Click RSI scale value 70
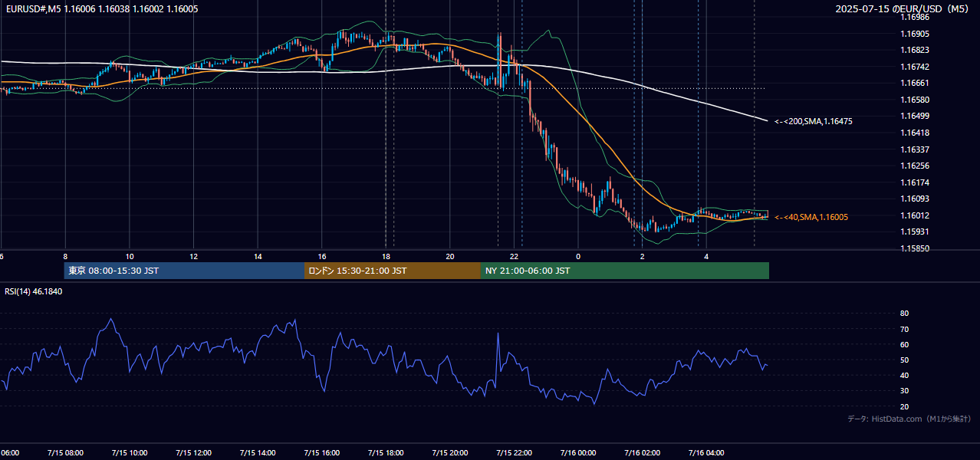This screenshot has height=460, width=980. (904, 329)
